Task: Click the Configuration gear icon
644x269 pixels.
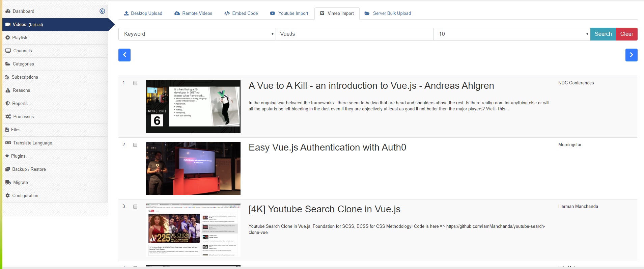Action: pyautogui.click(x=8, y=195)
